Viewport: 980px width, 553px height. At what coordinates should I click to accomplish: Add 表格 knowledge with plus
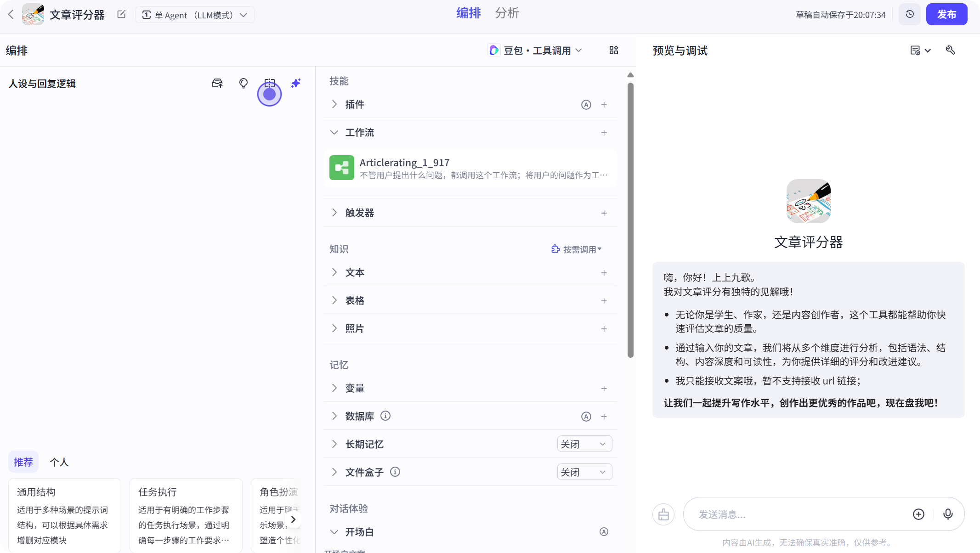click(604, 301)
